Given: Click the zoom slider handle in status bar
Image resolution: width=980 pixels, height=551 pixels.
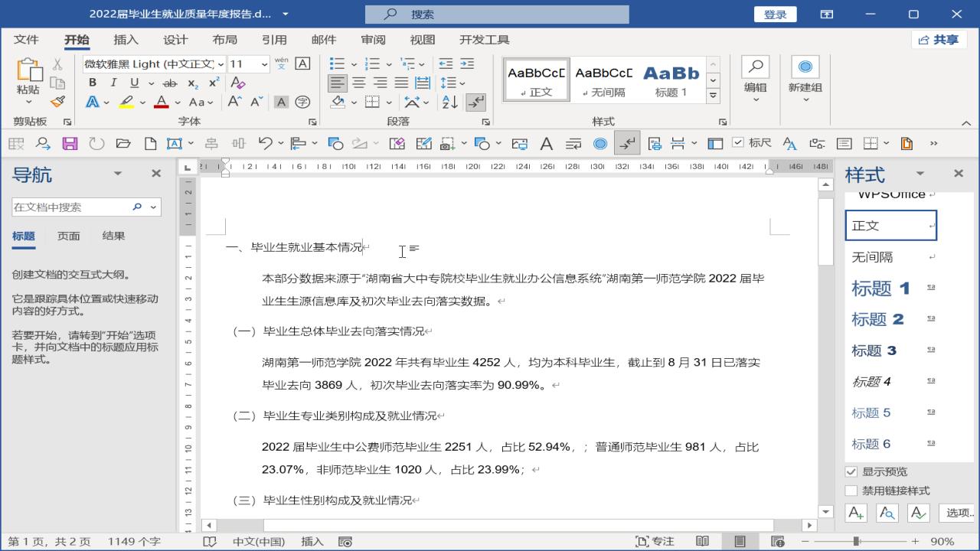Looking at the screenshot, I should click(x=856, y=541).
